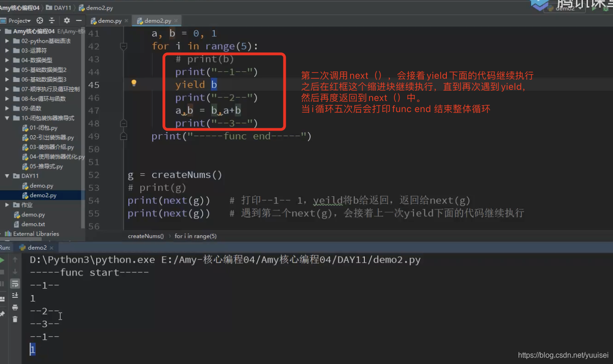Clear console output with trash icon

point(15,319)
